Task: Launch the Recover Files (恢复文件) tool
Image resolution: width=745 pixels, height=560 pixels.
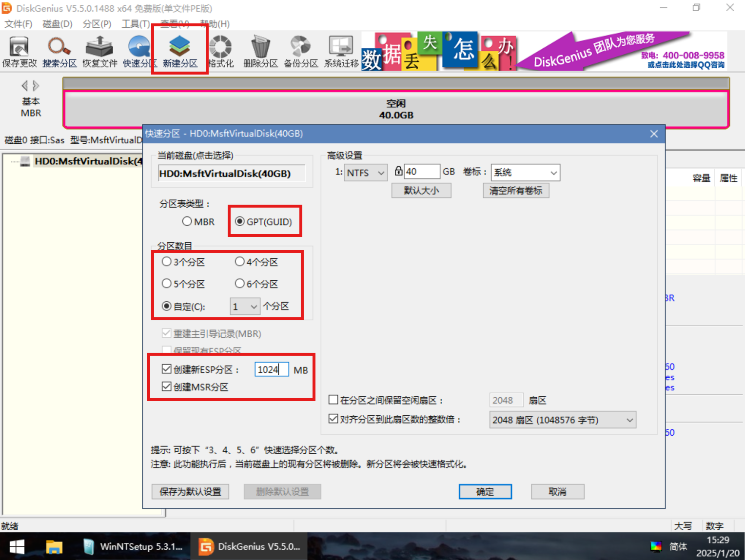Action: pos(99,52)
